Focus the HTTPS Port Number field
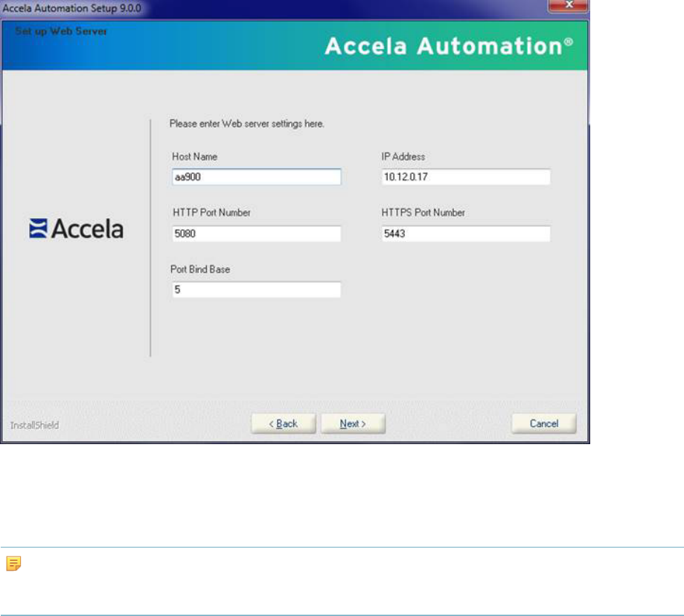Viewport: 684px width, 616px height. click(x=465, y=234)
